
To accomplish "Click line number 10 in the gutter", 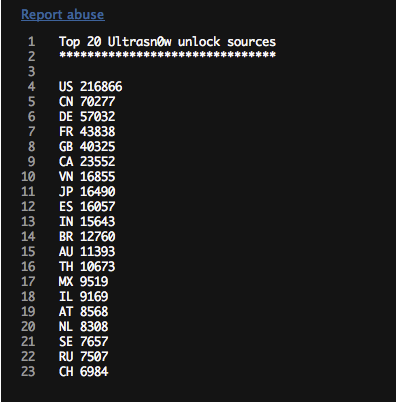I will [x=28, y=177].
